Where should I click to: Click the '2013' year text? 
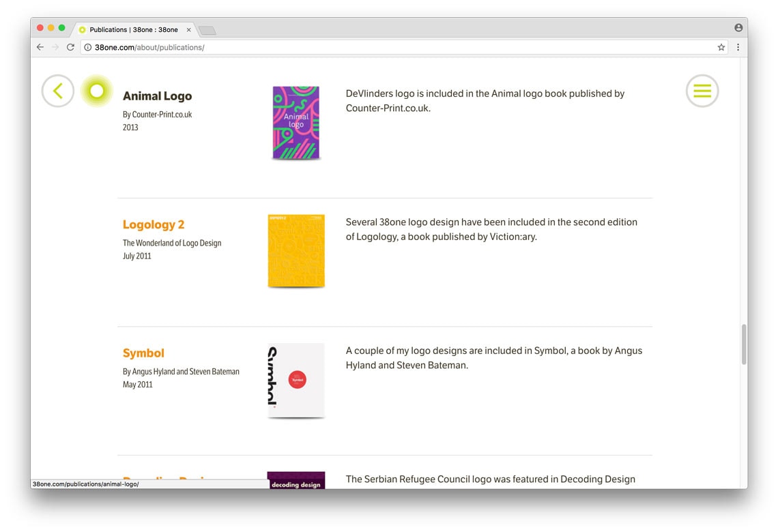click(x=130, y=128)
